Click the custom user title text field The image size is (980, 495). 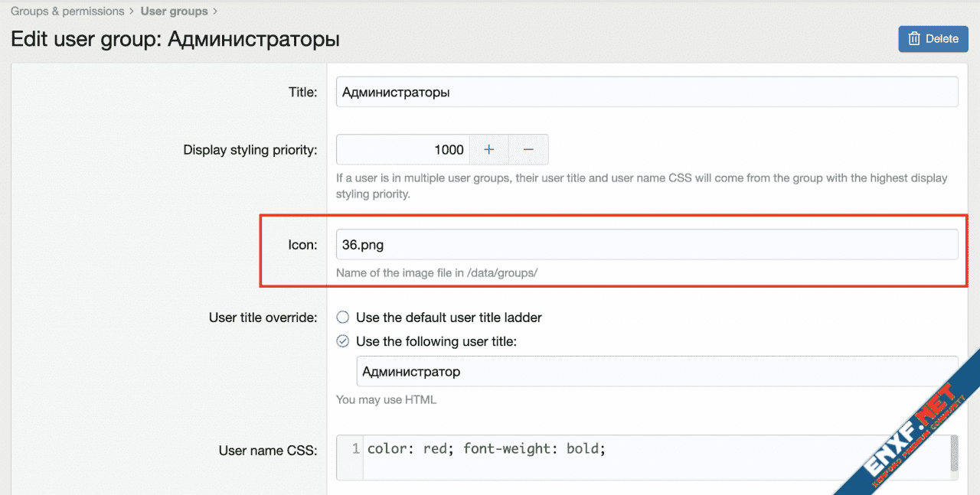pyautogui.click(x=656, y=372)
